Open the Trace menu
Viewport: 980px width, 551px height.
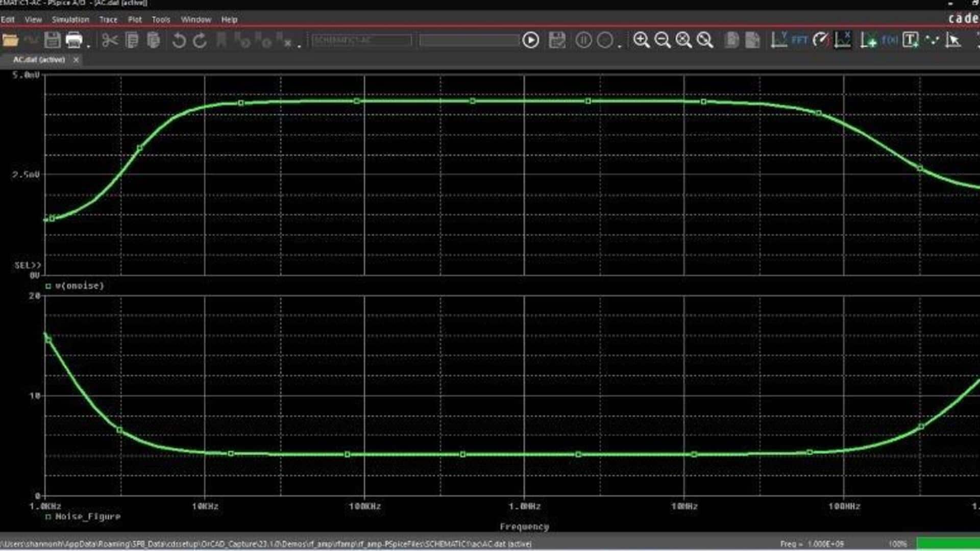point(108,19)
